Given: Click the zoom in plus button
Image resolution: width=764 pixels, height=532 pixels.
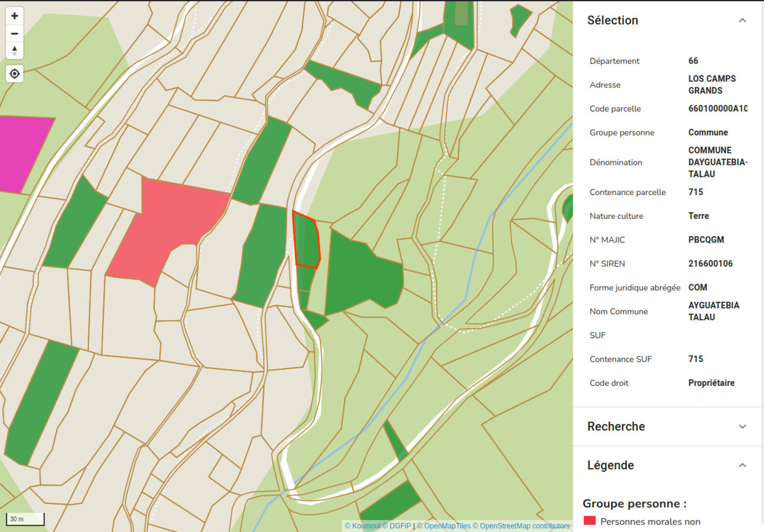Looking at the screenshot, I should pyautogui.click(x=14, y=16).
